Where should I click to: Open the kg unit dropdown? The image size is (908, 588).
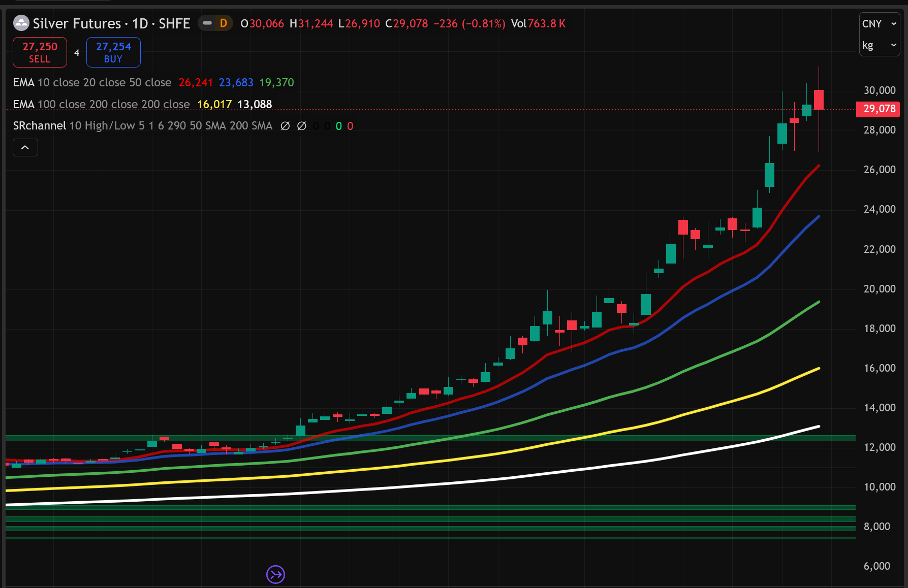pos(879,46)
